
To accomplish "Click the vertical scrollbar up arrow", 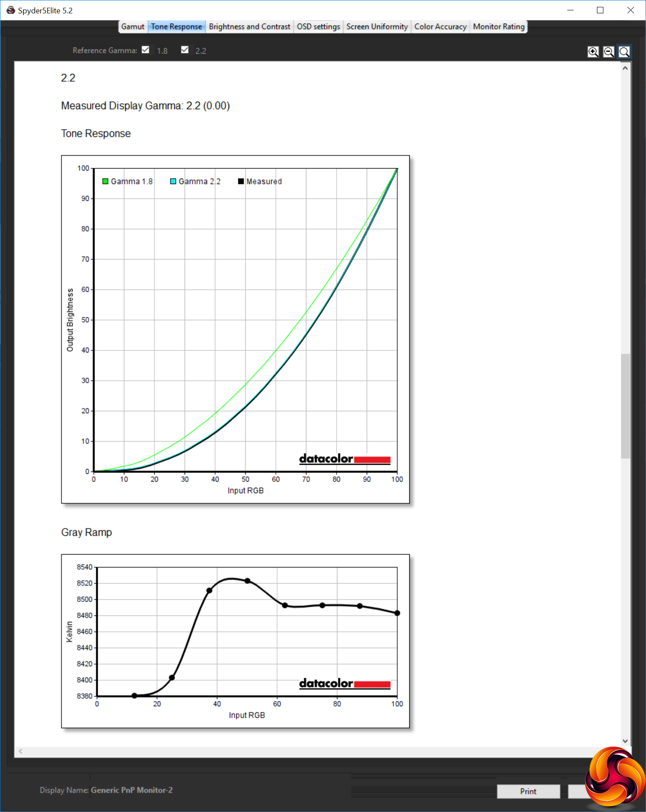I will coord(625,68).
